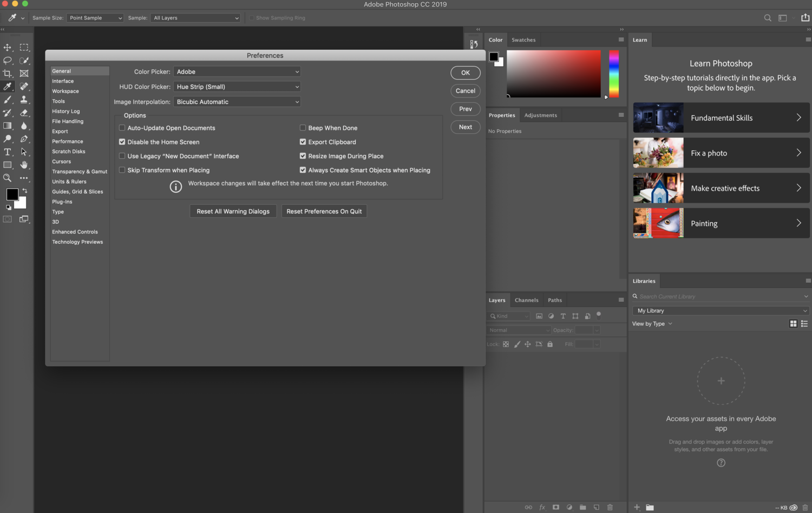Switch to the Swatches tab
The height and width of the screenshot is (513, 812).
click(523, 40)
